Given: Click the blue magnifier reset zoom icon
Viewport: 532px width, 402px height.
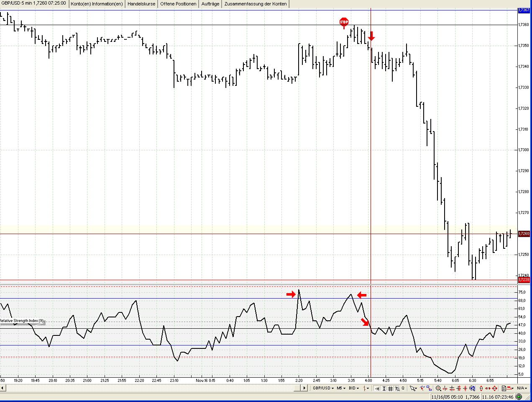Looking at the screenshot, I should (472, 388).
